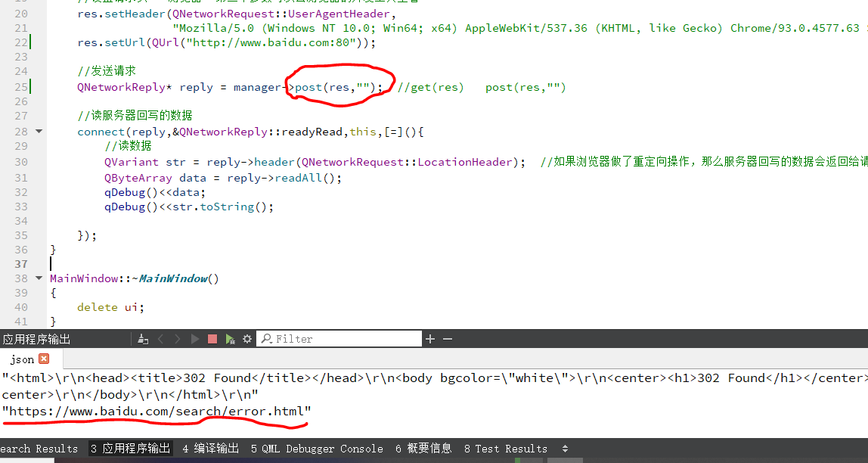Collapse the MainWindow destructor fold
868x463 pixels.
[x=39, y=278]
